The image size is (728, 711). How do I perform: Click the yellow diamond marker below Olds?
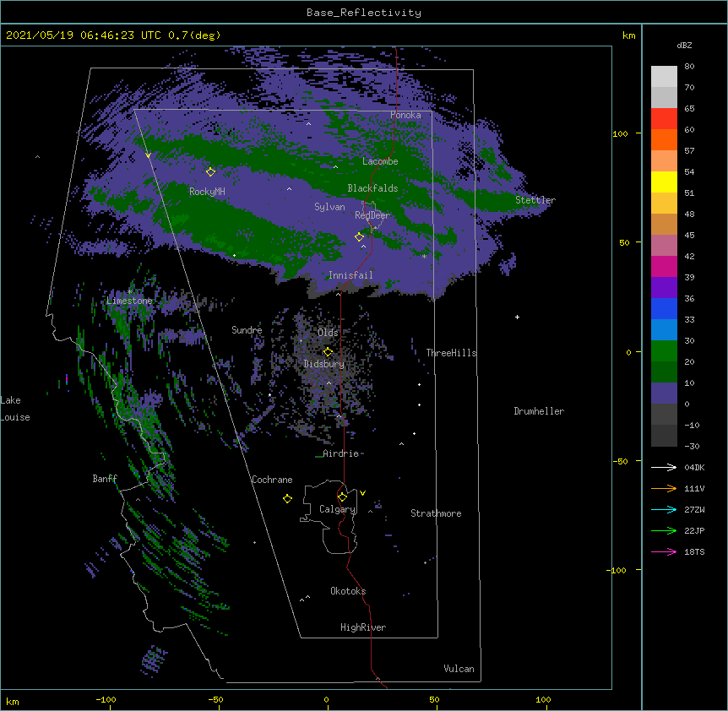click(x=328, y=352)
